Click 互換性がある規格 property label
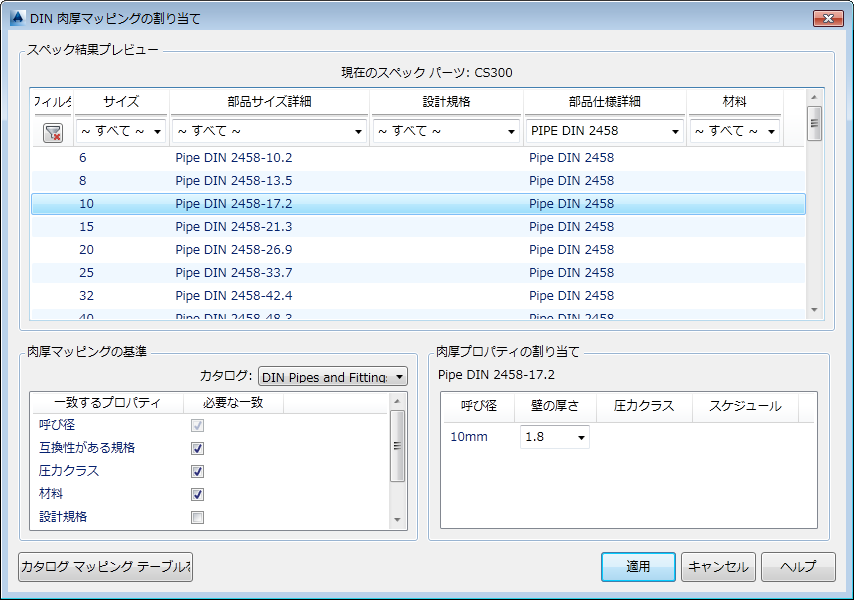This screenshot has width=854, height=600. pyautogui.click(x=87, y=448)
